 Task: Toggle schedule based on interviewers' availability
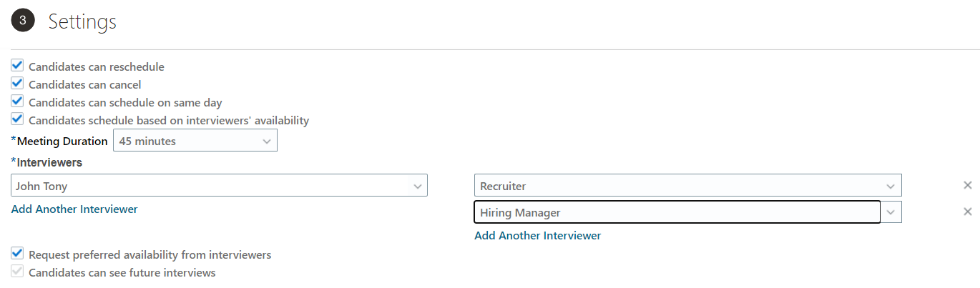[18, 119]
